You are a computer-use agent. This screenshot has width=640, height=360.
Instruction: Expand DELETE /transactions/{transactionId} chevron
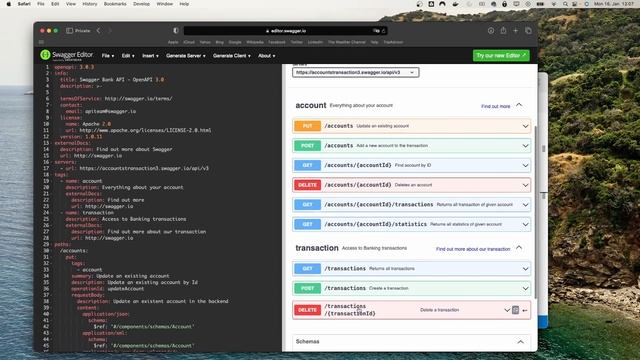(x=507, y=310)
